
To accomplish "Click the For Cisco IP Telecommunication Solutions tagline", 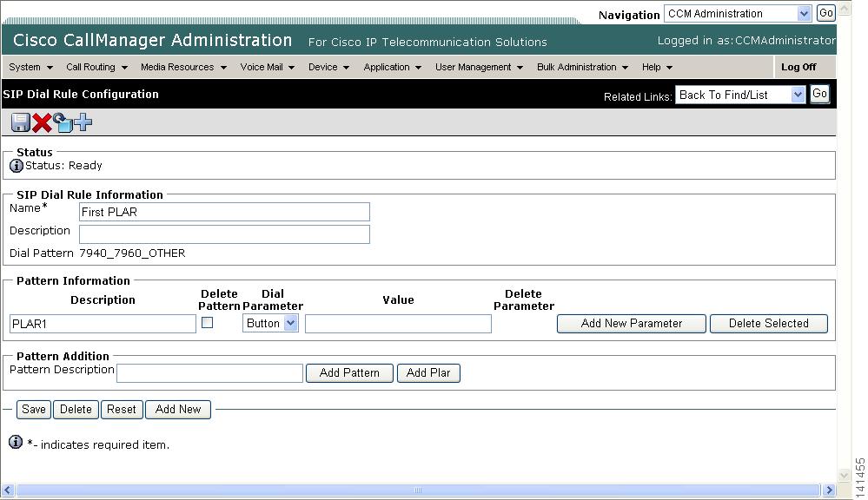I will pyautogui.click(x=427, y=42).
